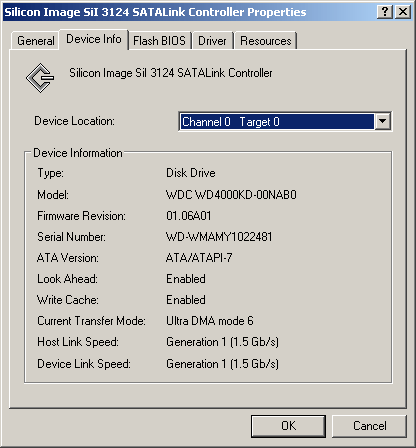Click the Look Ahead Enabled value
This screenshot has width=416, height=448.
186,279
